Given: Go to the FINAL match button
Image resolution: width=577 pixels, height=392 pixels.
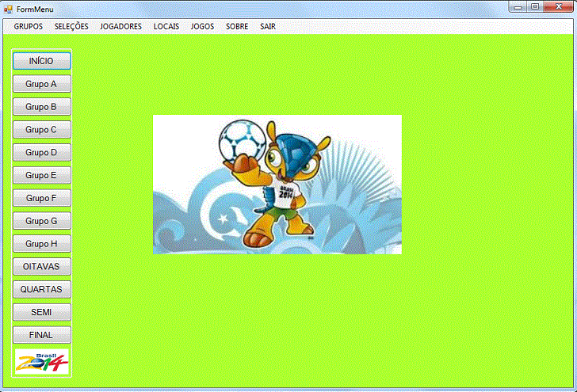Looking at the screenshot, I should coord(41,335).
